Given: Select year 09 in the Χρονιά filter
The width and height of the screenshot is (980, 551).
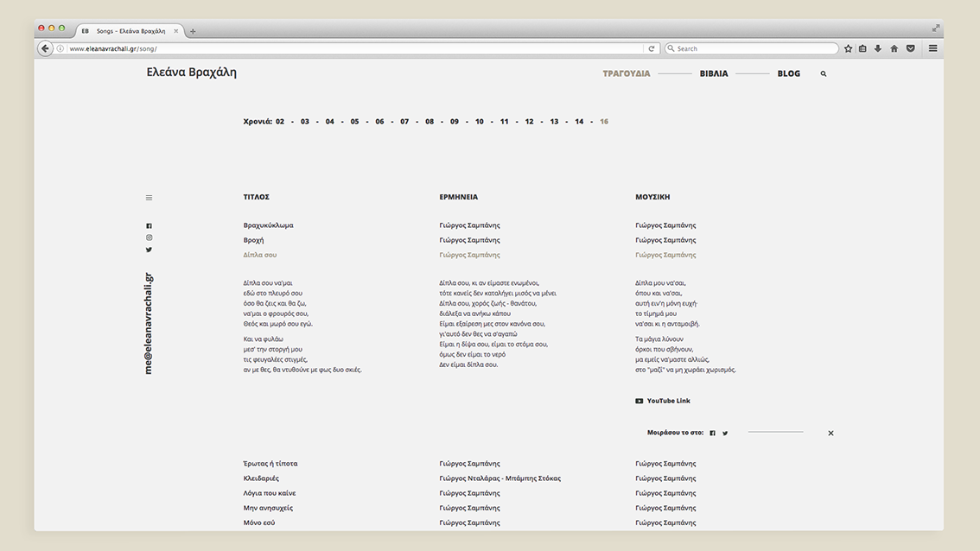Looking at the screenshot, I should [455, 122].
